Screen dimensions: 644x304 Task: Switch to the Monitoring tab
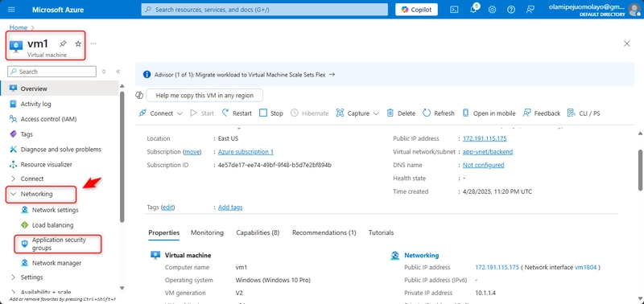(x=207, y=232)
